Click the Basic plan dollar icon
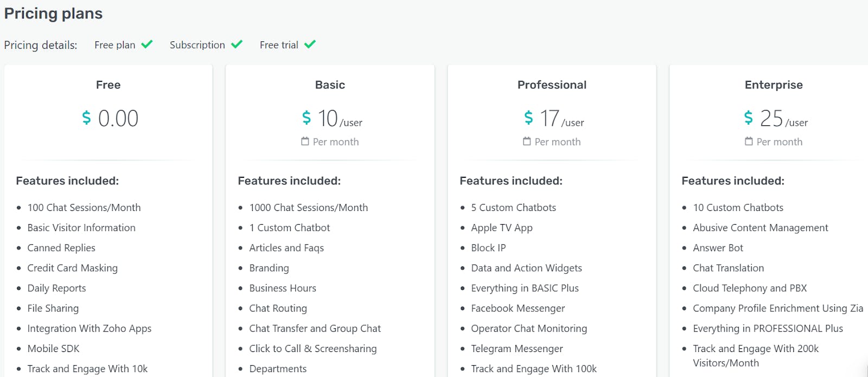The width and height of the screenshot is (868, 377). pos(307,118)
